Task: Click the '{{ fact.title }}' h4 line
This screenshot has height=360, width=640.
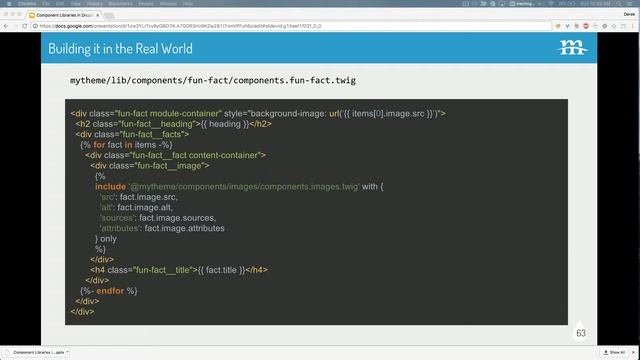Action: pyautogui.click(x=179, y=270)
